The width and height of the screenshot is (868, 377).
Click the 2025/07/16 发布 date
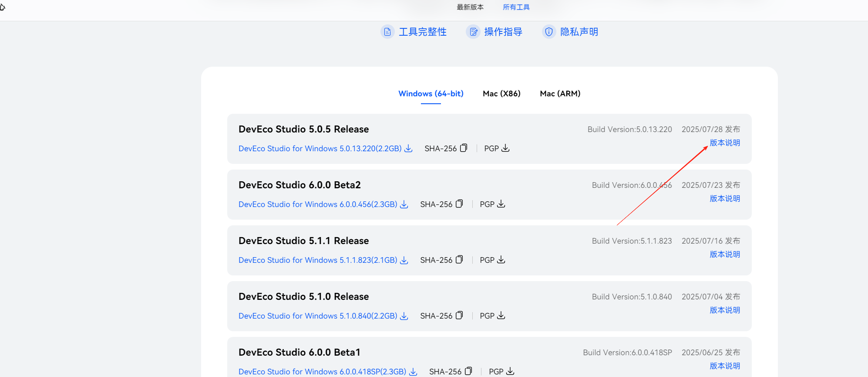click(711, 241)
